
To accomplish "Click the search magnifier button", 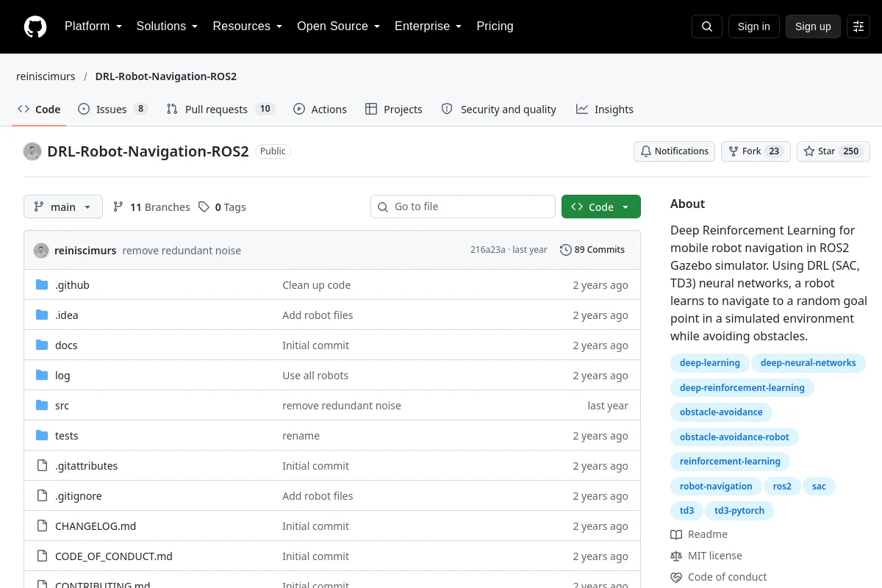I will 707,26.
